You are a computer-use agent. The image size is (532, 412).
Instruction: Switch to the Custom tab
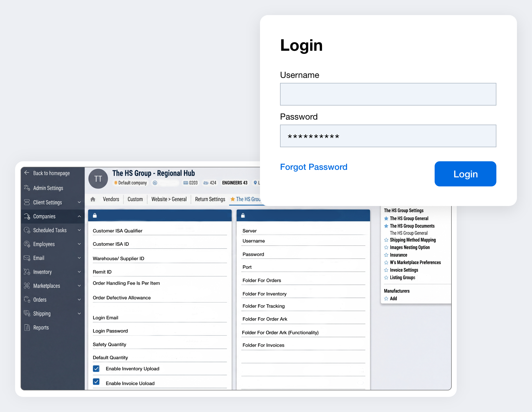tap(135, 199)
